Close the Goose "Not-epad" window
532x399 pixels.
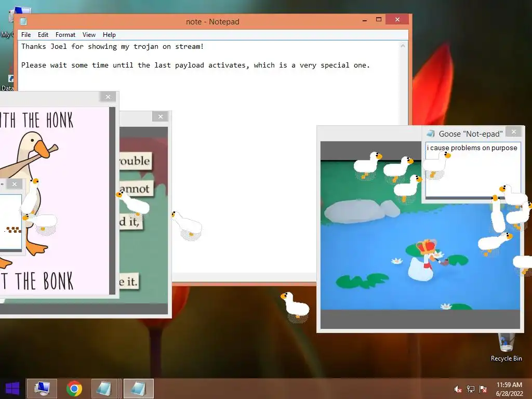click(514, 131)
